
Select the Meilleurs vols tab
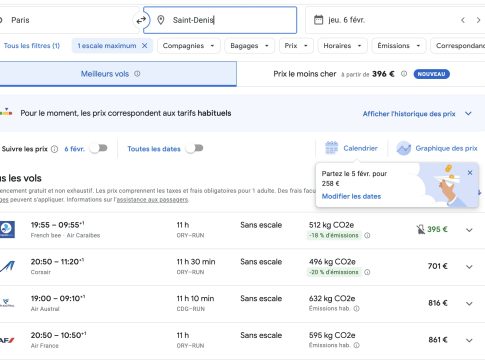118,74
